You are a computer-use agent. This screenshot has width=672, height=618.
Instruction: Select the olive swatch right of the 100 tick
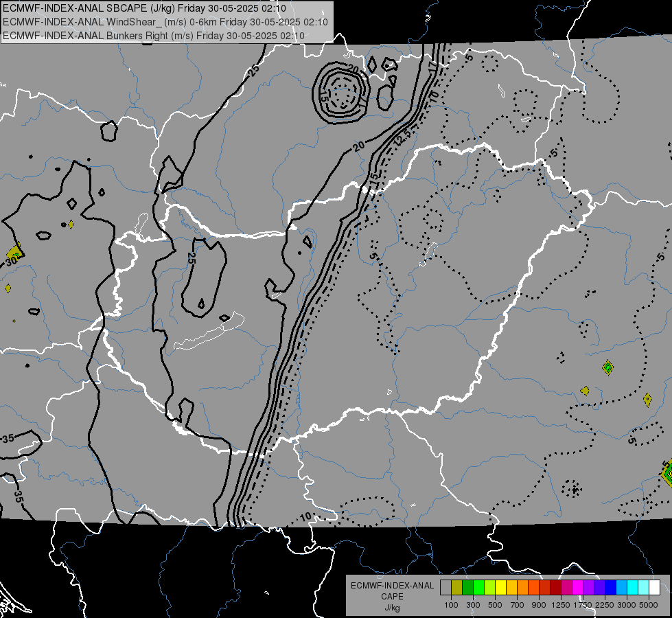pos(457,588)
